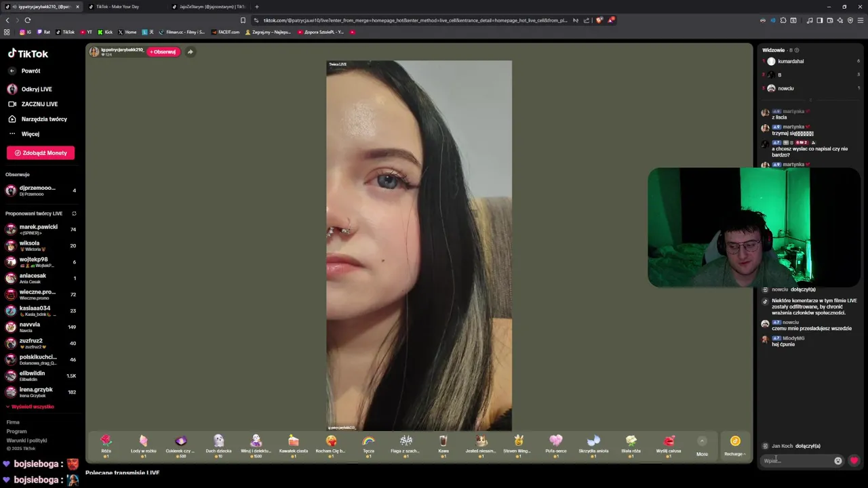The width and height of the screenshot is (868, 488).
Task: Open the FACEIT.com bookmark
Action: point(224,32)
